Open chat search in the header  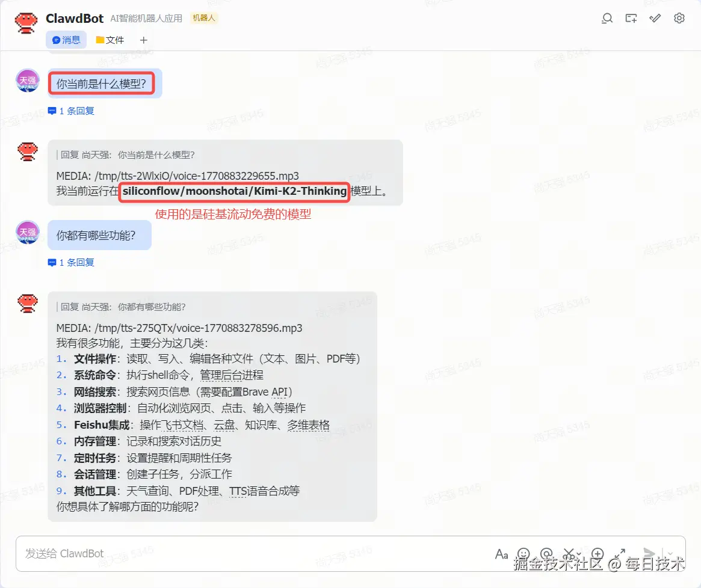pos(607,18)
